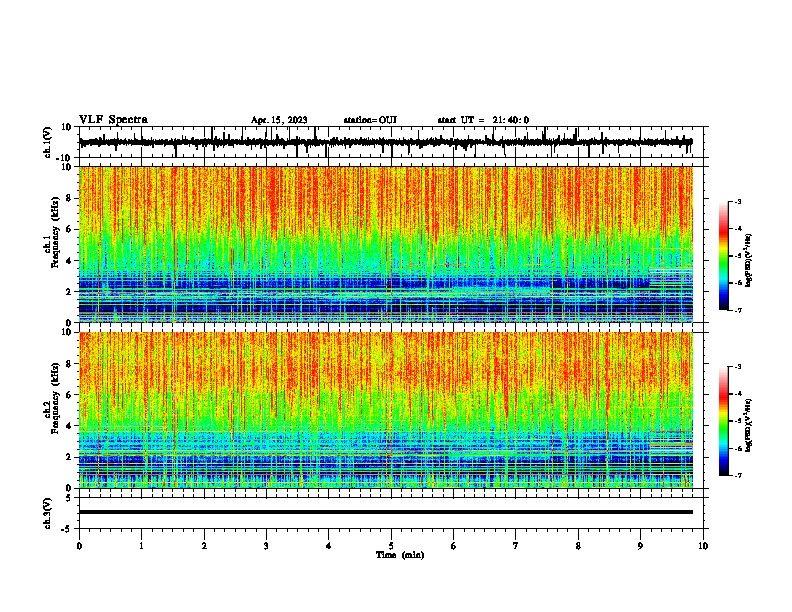Click inside the ch.1 spectrogram panel

pos(385,244)
